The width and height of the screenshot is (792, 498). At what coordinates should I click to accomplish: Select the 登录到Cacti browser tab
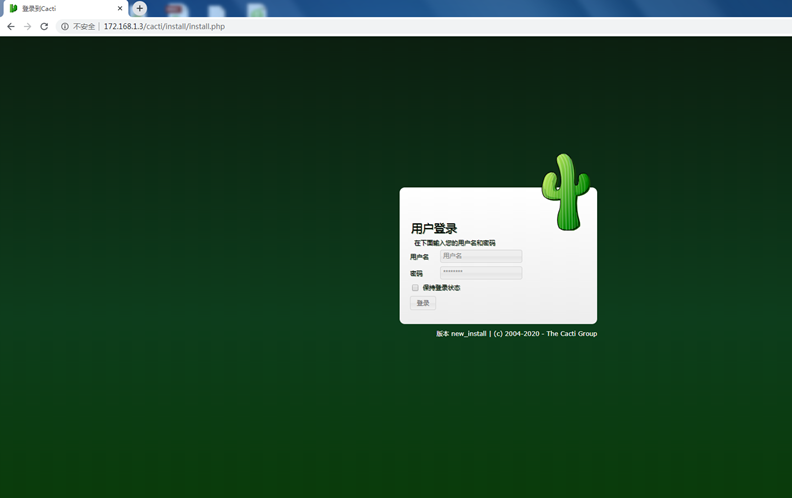point(65,9)
